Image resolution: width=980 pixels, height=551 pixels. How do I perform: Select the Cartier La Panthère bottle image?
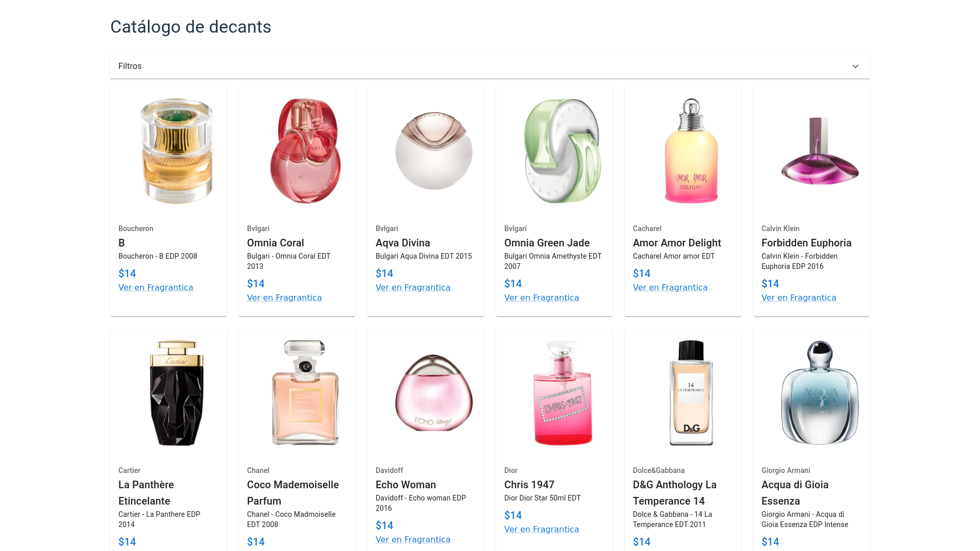177,393
